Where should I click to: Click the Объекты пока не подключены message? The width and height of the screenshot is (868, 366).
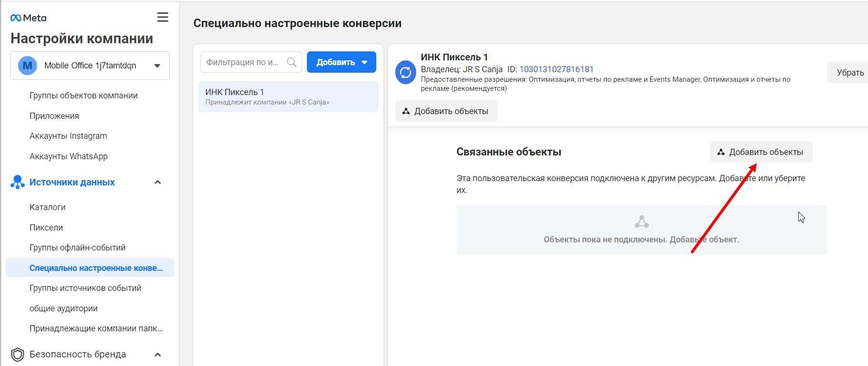pos(641,240)
